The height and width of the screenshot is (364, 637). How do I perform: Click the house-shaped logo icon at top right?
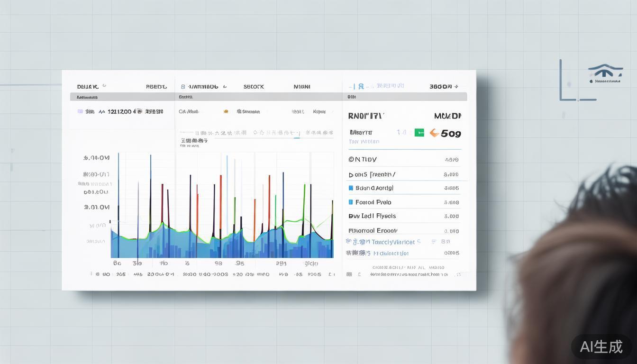click(x=605, y=72)
